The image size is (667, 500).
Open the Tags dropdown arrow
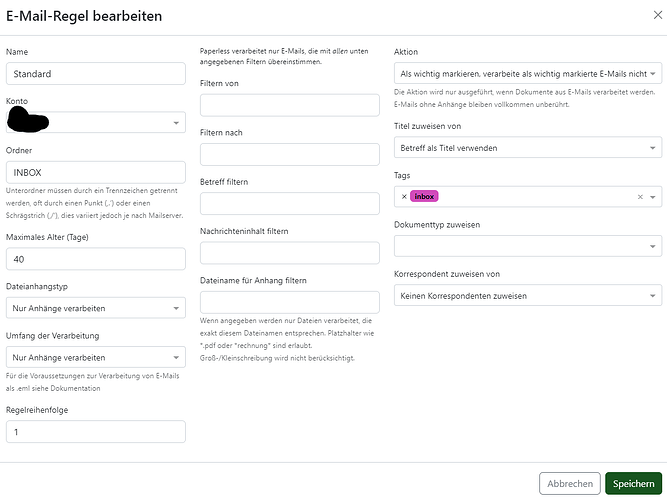653,197
